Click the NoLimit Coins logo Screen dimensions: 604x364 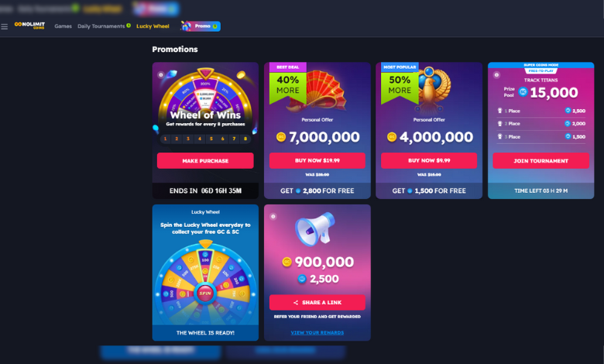29,26
